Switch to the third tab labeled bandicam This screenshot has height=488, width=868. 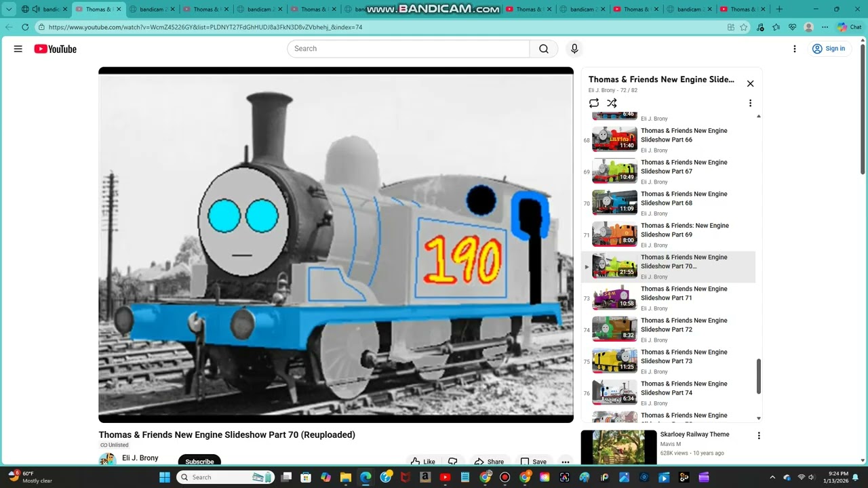pos(260,9)
